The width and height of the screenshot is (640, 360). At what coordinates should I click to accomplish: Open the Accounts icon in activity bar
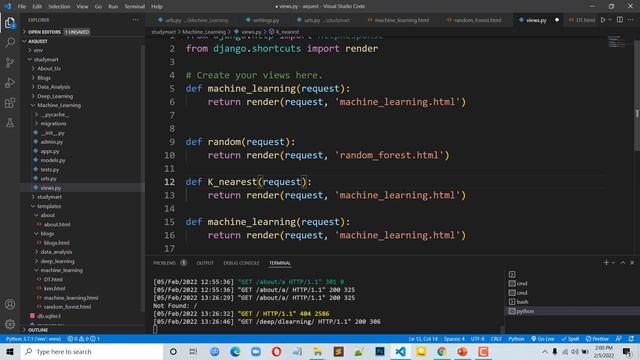[10, 304]
